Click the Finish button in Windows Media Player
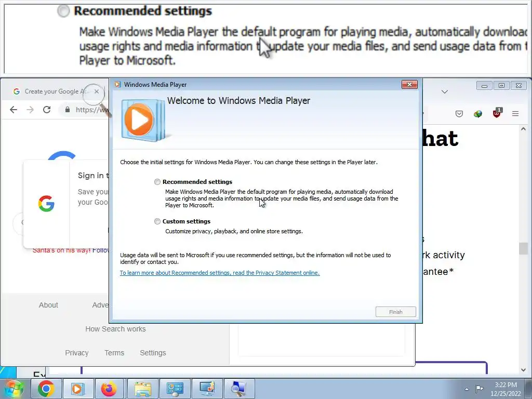The width and height of the screenshot is (532, 399). coord(395,312)
